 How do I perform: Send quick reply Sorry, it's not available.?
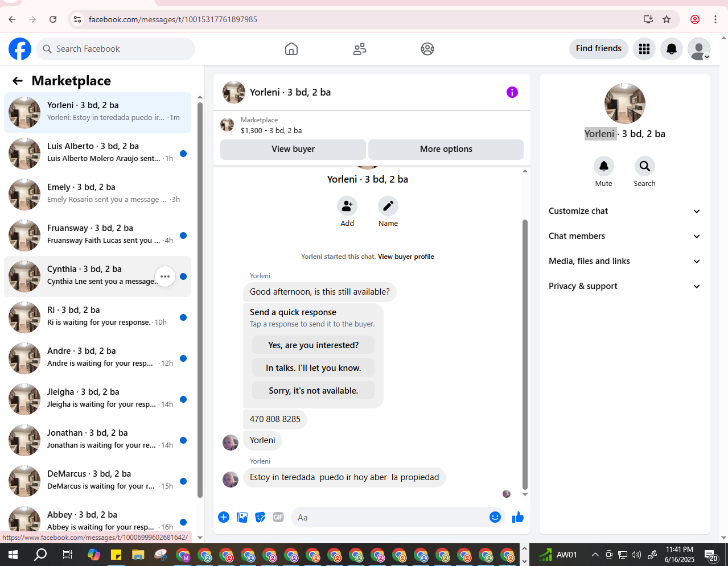point(314,391)
